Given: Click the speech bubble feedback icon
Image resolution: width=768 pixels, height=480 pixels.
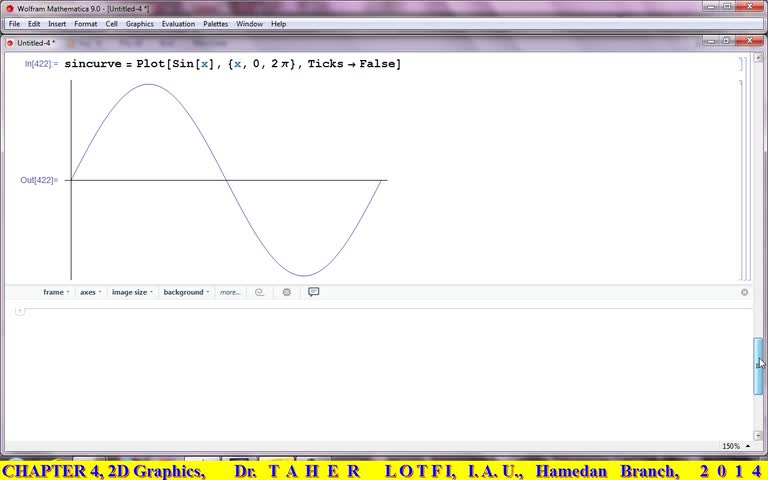Looking at the screenshot, I should (x=313, y=292).
